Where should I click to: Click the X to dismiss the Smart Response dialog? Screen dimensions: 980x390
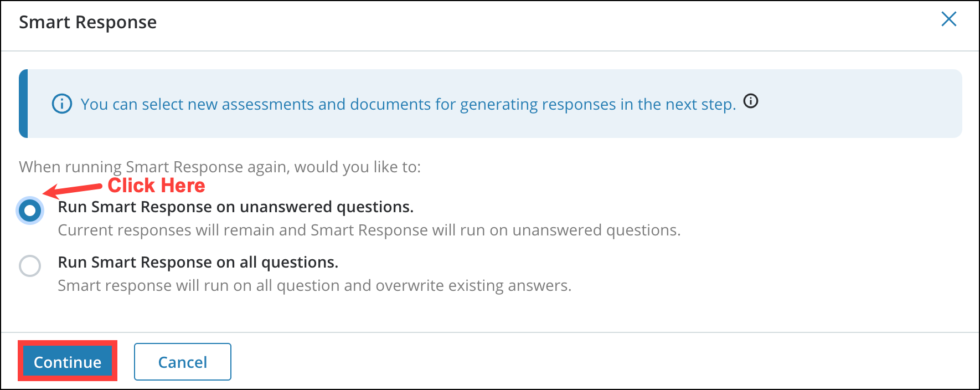pos(949,19)
